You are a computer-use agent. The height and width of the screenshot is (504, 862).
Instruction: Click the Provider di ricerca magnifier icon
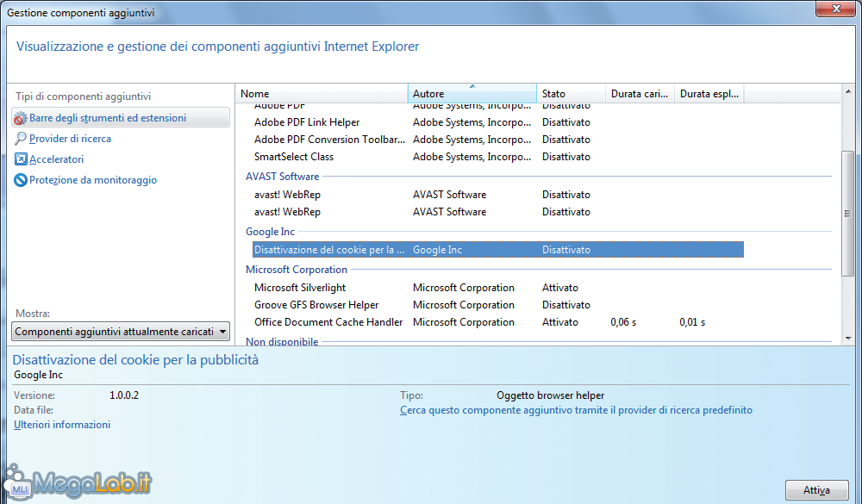(x=21, y=139)
